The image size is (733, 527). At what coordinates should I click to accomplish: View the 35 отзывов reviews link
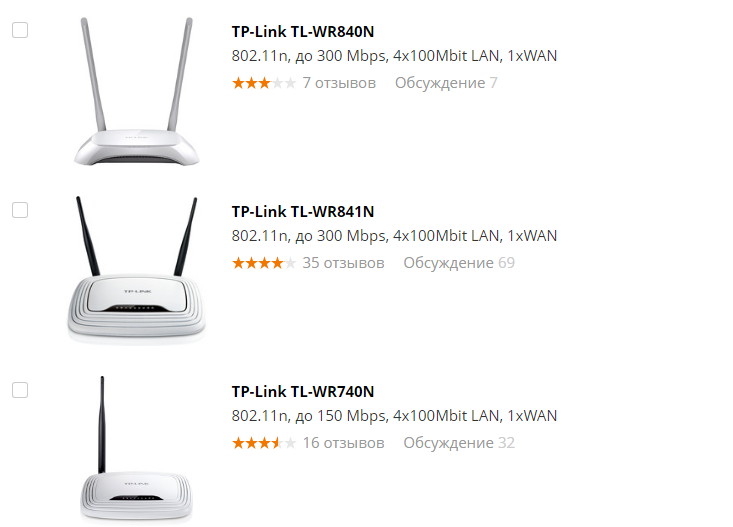click(343, 263)
